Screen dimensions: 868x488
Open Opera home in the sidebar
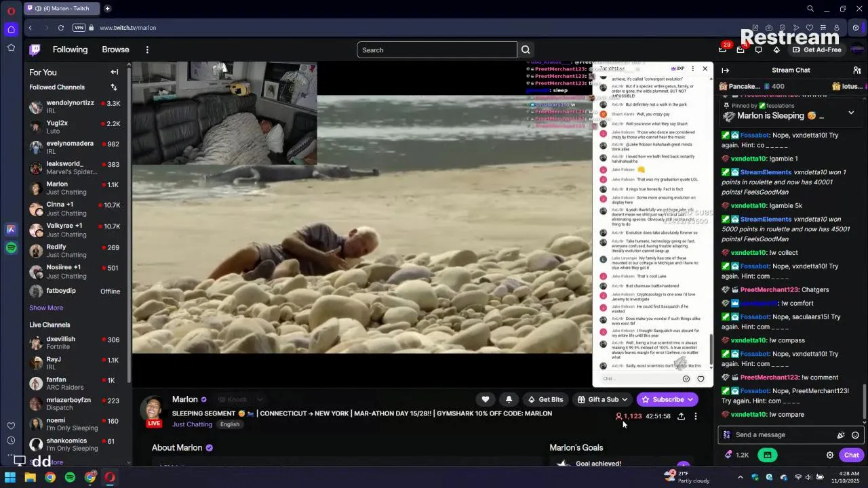[x=11, y=29]
